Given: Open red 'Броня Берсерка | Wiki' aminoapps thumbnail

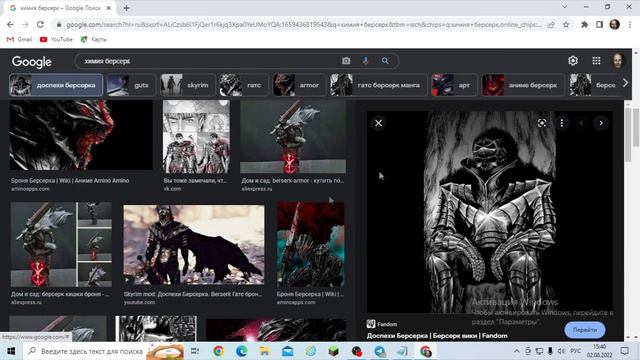Looking at the screenshot, I should coord(310,244).
